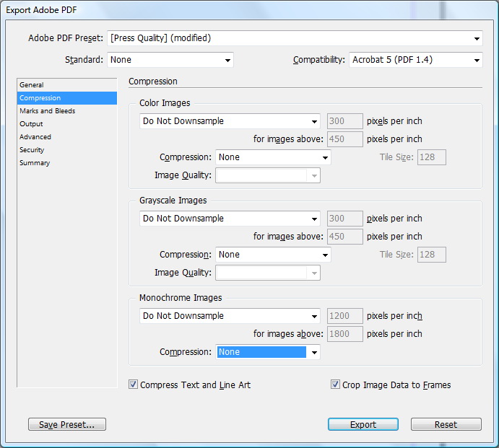Image resolution: width=499 pixels, height=448 pixels.
Task: Toggle Compress Text and Line Art checkbox
Action: click(x=134, y=385)
